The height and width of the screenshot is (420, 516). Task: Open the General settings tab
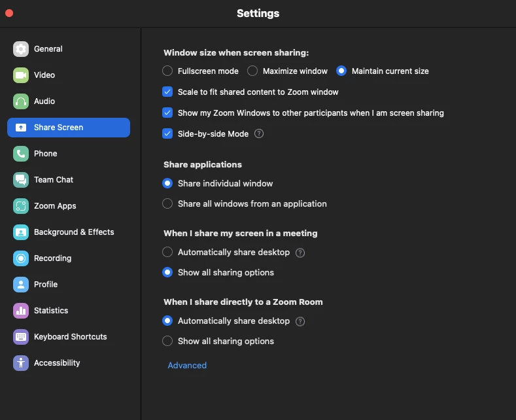69,49
